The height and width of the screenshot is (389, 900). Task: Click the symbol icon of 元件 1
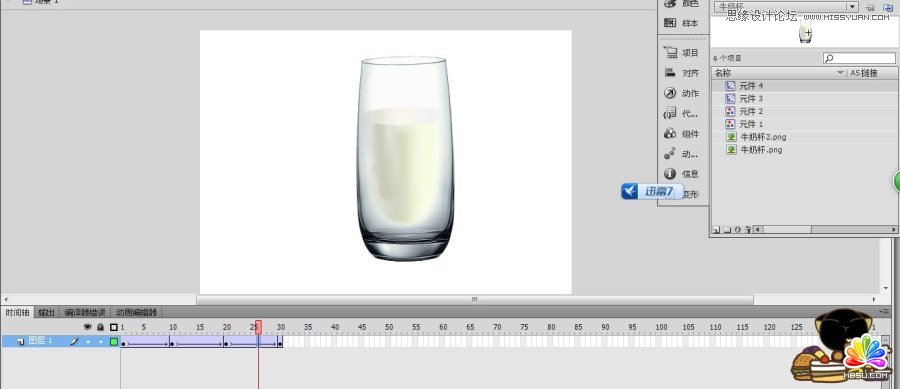point(731,124)
